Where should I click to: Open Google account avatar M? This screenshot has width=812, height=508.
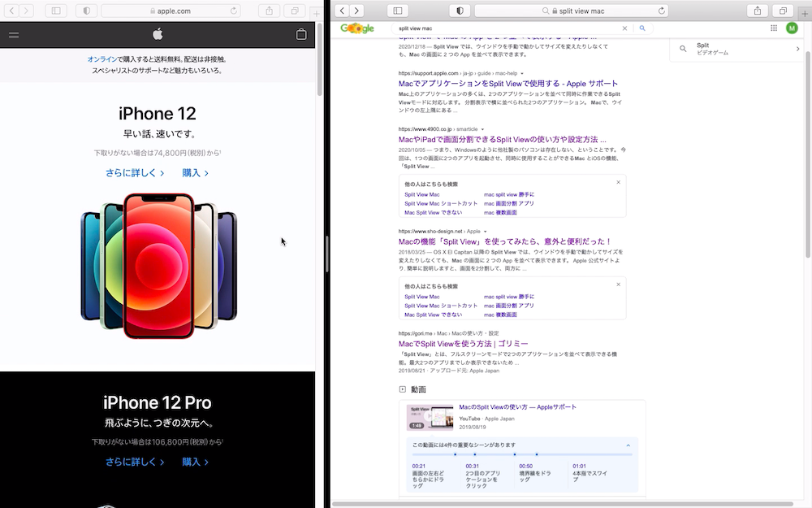pos(792,28)
